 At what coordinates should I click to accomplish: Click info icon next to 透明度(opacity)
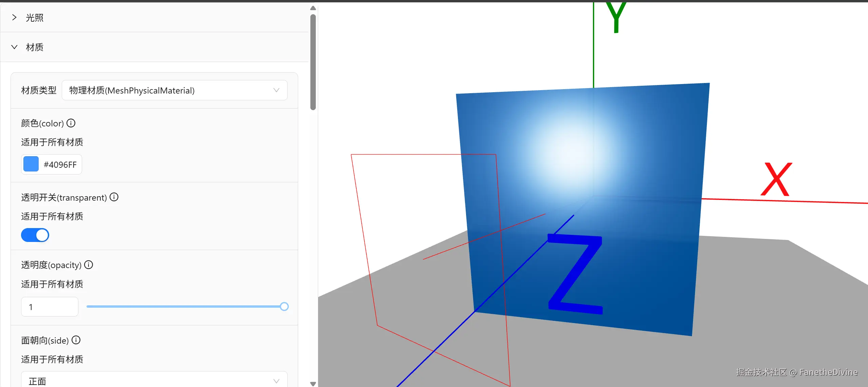click(x=89, y=265)
